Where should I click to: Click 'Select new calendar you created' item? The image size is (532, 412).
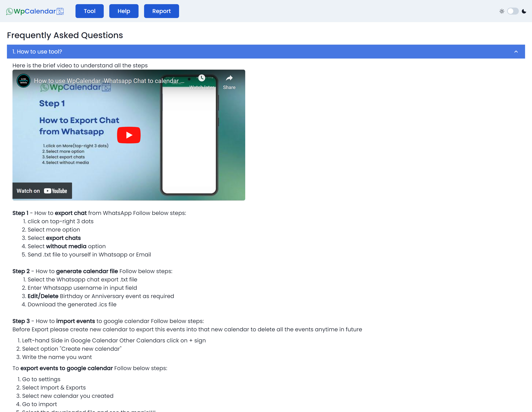pos(68,396)
